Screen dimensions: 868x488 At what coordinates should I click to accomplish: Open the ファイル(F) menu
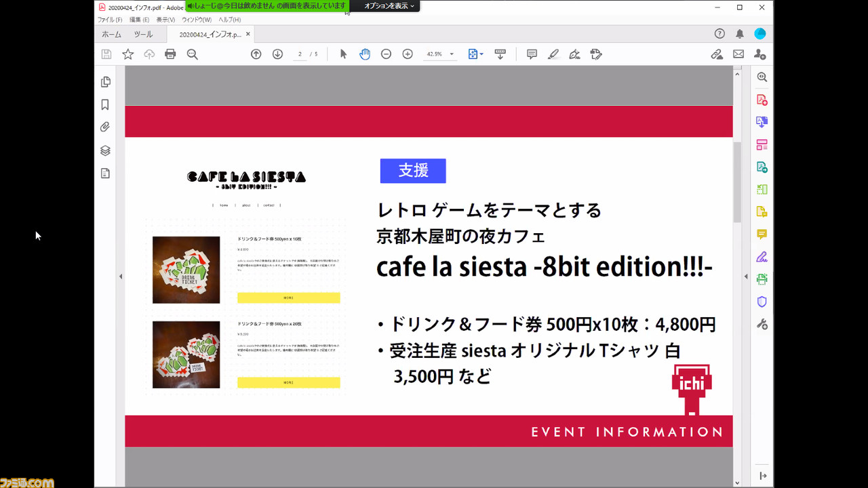coord(110,20)
